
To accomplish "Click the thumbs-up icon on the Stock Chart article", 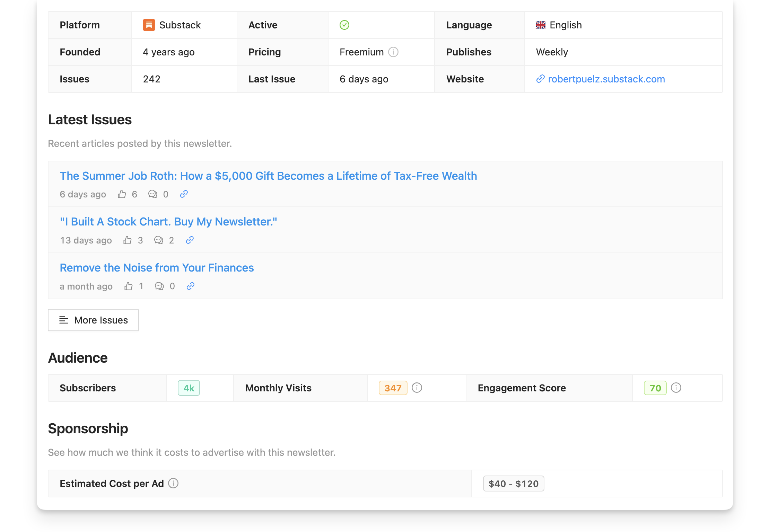I will tap(128, 240).
